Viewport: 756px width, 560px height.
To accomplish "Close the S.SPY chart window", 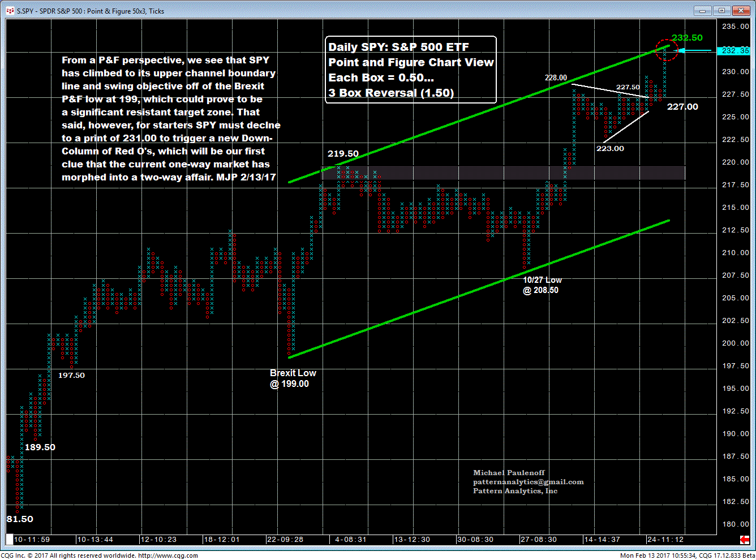I will 740,11.
